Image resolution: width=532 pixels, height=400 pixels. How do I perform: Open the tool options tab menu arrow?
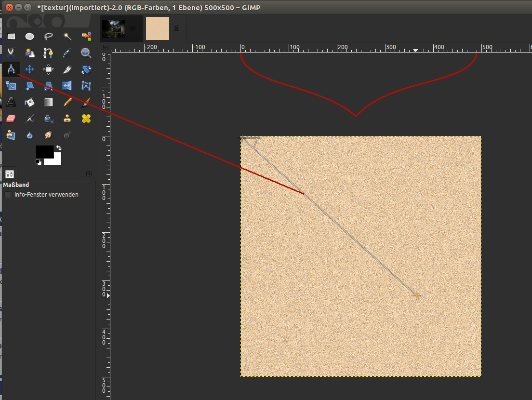(89, 174)
